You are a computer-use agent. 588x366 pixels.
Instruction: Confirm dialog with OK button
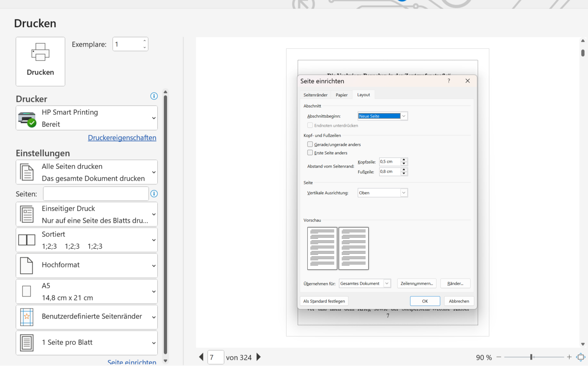[x=425, y=301]
